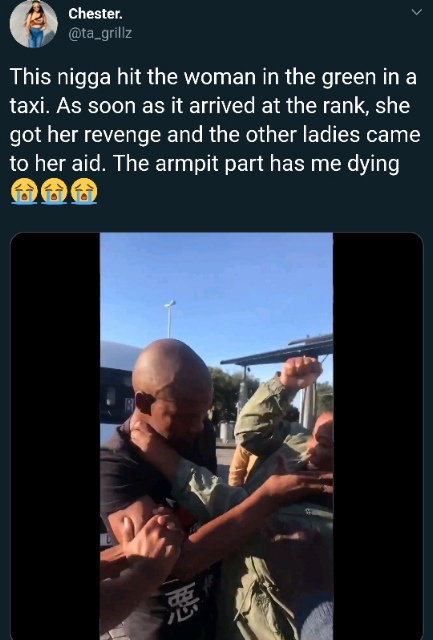
Task: Tap the raised fist in the video
Action: pyautogui.click(x=301, y=372)
